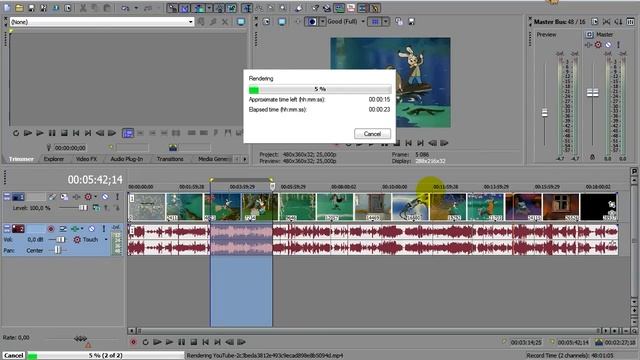640x360 pixels.
Task: Minimize video track 1 with its header button
Action: pyautogui.click(x=7, y=197)
